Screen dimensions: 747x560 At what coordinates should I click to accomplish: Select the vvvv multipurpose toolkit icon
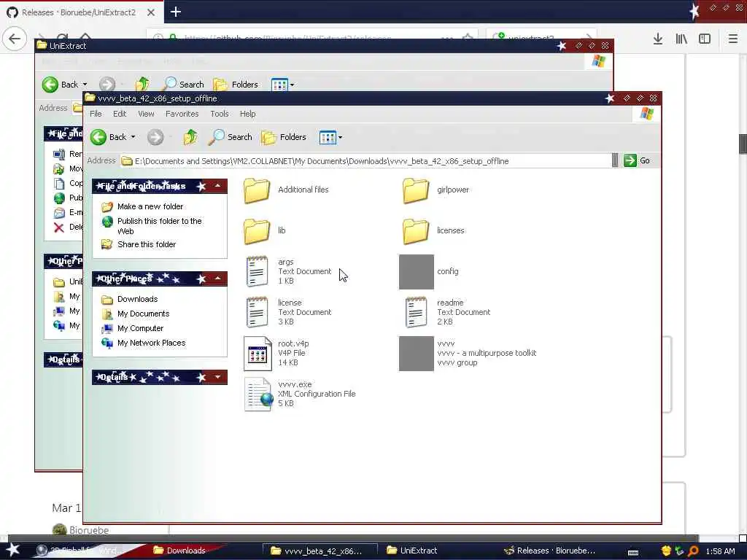tap(417, 354)
